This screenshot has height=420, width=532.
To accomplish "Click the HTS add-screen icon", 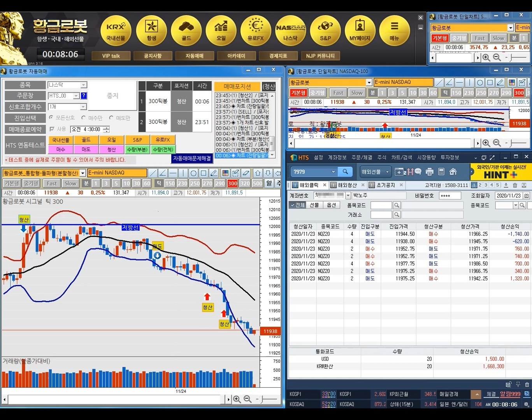I will click(x=399, y=171).
